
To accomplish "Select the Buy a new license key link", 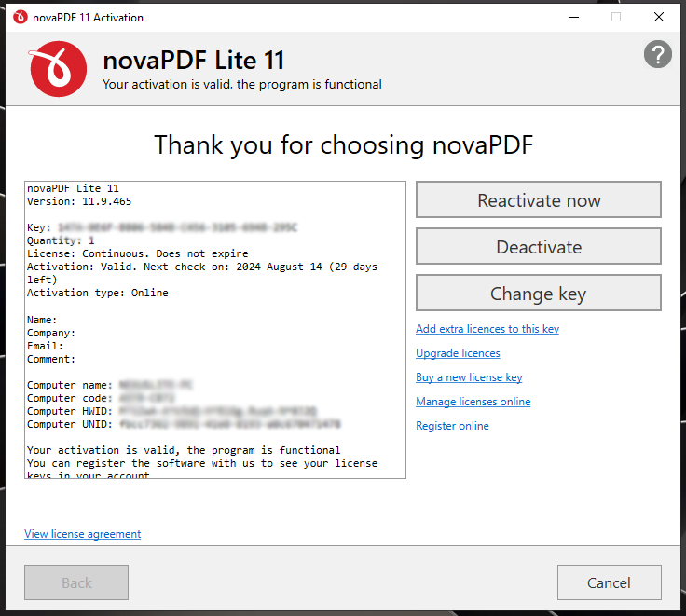I will (469, 377).
